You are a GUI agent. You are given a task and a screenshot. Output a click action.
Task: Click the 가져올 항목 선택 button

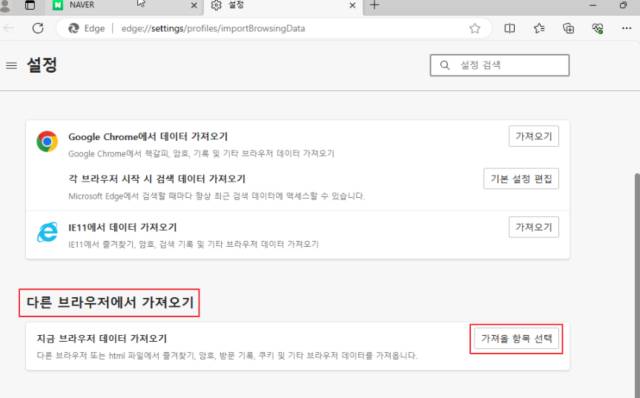click(516, 339)
